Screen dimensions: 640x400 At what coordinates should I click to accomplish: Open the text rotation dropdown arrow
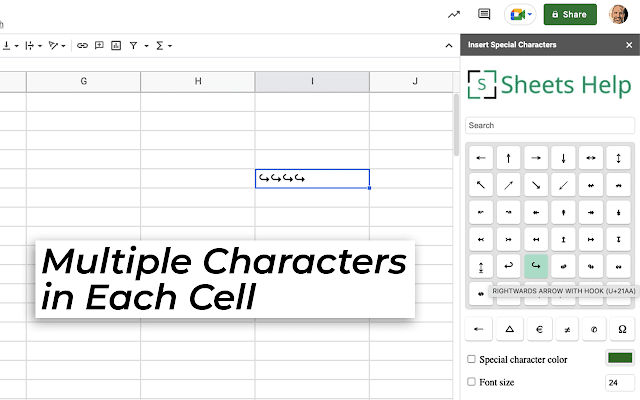pyautogui.click(x=63, y=46)
